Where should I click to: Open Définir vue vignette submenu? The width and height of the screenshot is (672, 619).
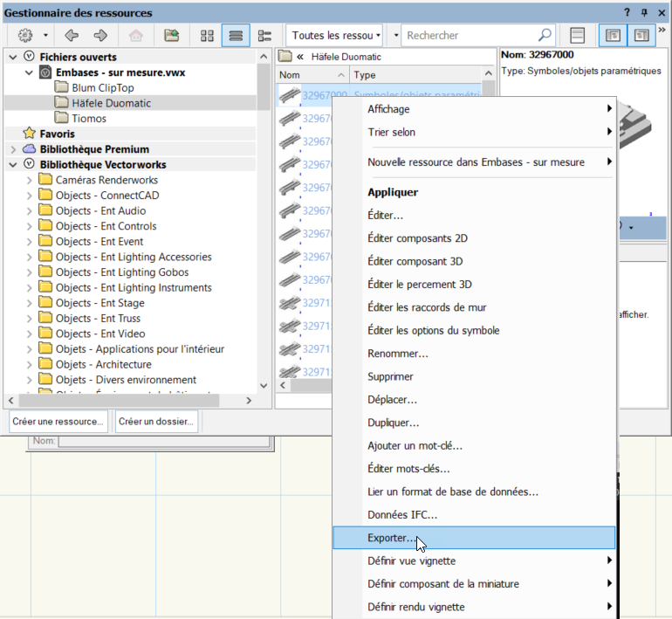click(474, 561)
